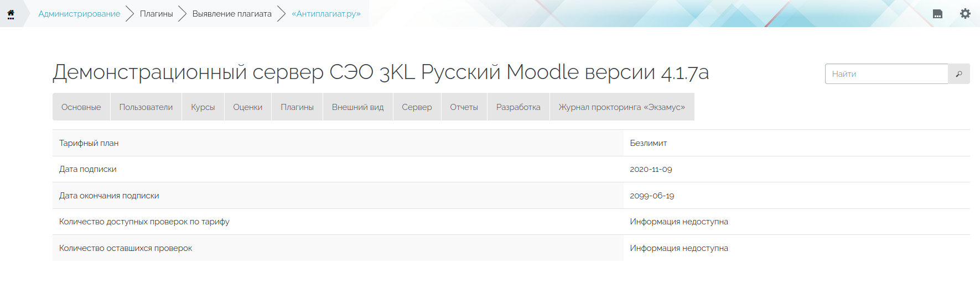The width and height of the screenshot is (980, 299).
Task: Switch to the Основные tab
Action: pos(81,107)
